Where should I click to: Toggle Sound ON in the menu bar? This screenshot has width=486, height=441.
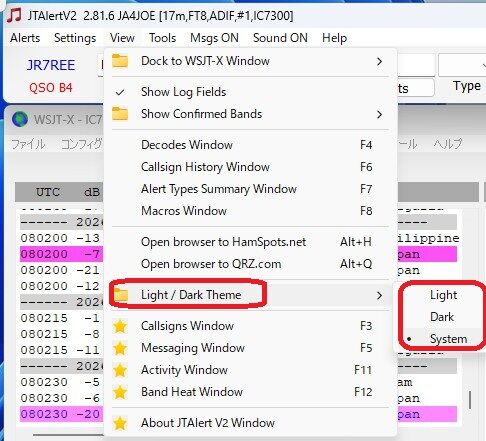click(280, 38)
